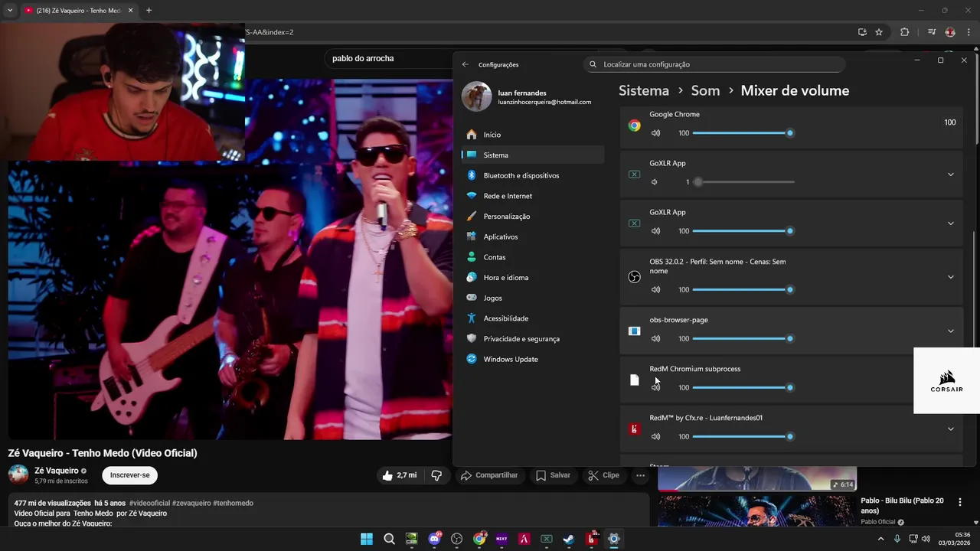Open new Chrome tab

click(149, 11)
